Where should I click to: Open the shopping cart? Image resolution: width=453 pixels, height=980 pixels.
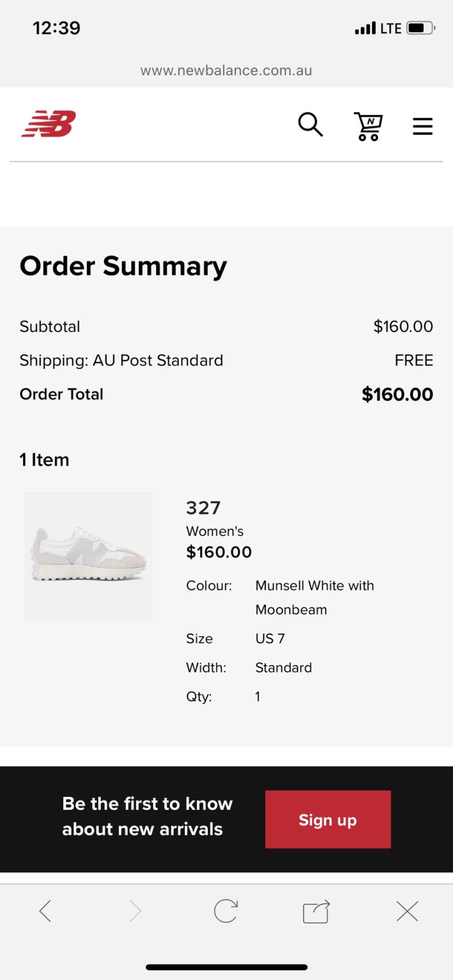[368, 126]
